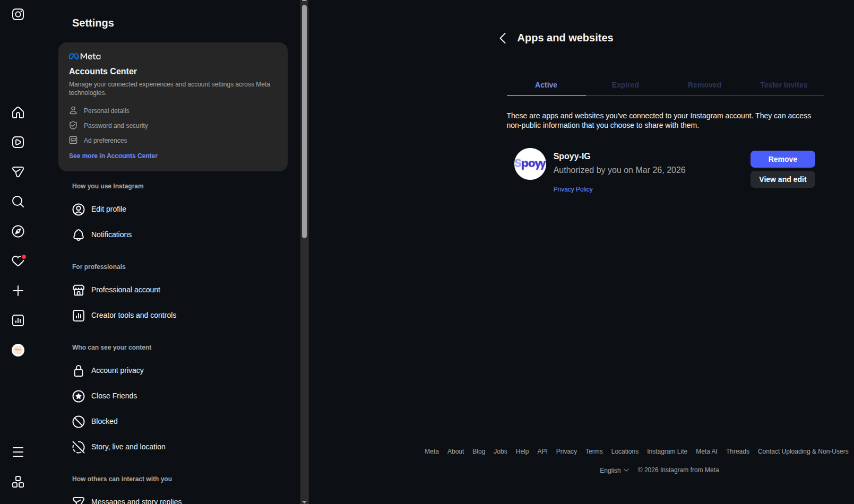Click View and edit for Spoyy-IG
The height and width of the screenshot is (504, 854).
pyautogui.click(x=782, y=179)
